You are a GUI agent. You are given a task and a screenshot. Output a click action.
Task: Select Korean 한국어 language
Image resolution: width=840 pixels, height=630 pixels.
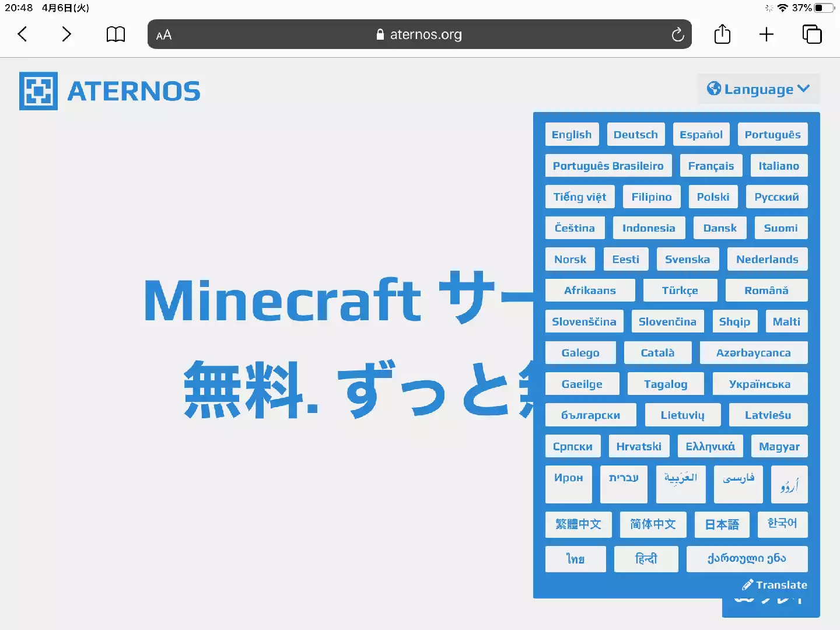(783, 524)
